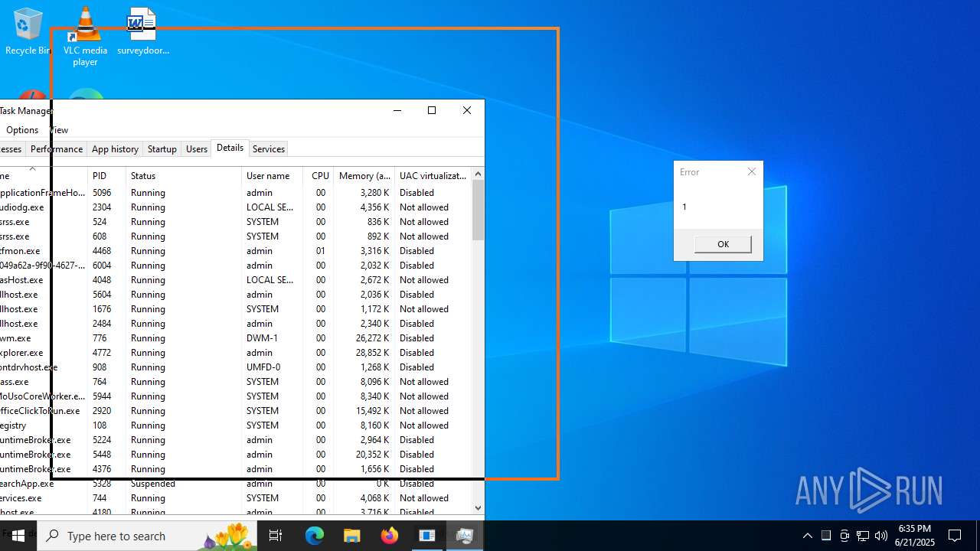
Task: Close the Error dialog with X
Action: [x=752, y=171]
